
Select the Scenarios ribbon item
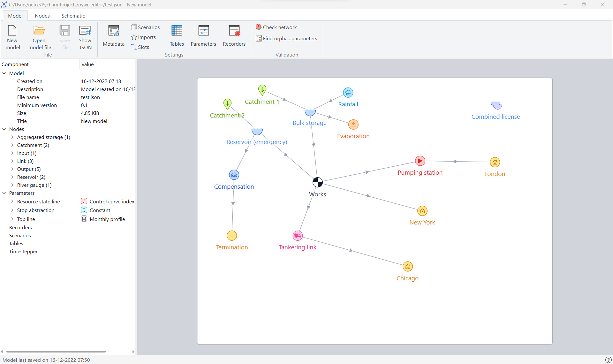click(x=145, y=27)
